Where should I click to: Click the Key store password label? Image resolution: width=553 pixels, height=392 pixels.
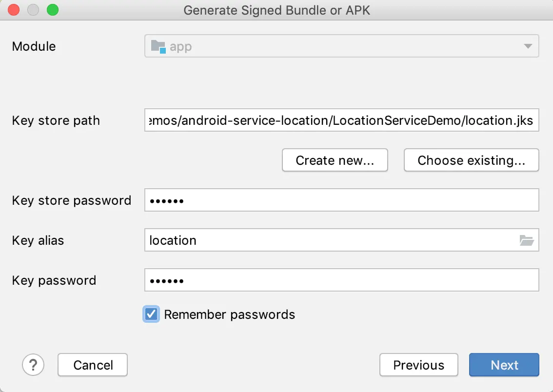click(x=71, y=200)
